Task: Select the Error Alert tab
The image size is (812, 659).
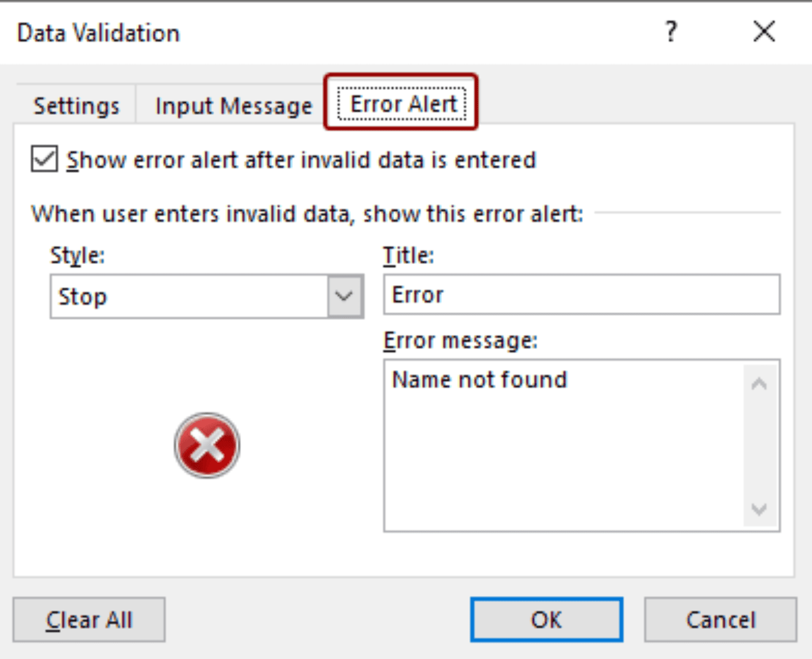Action: pos(403,104)
